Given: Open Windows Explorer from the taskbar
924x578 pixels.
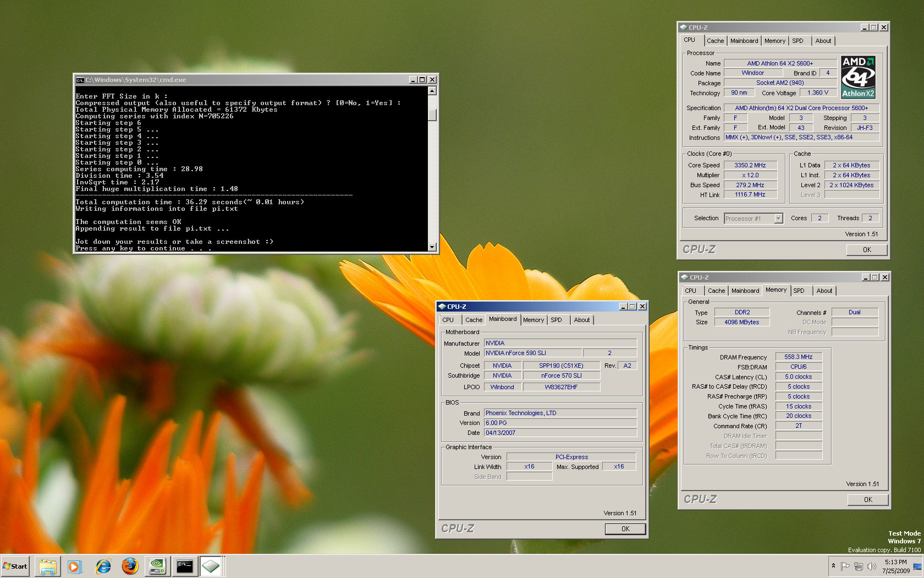Looking at the screenshot, I should (48, 566).
